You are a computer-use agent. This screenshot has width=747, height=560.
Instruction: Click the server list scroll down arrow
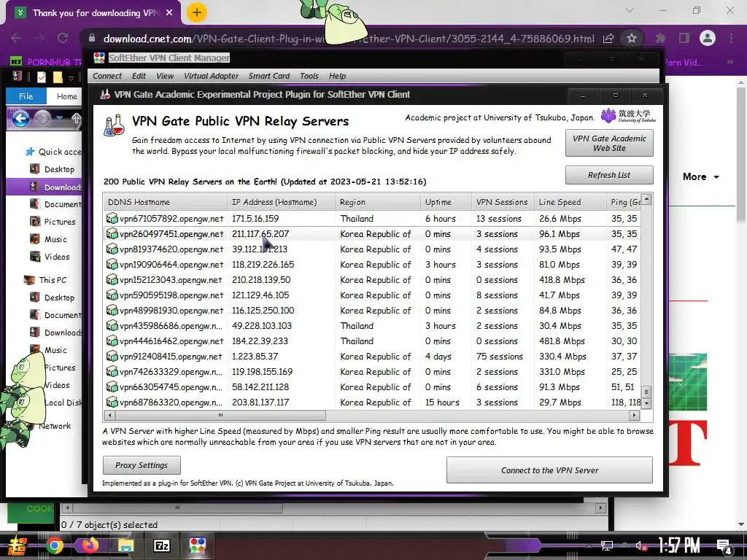coord(646,403)
